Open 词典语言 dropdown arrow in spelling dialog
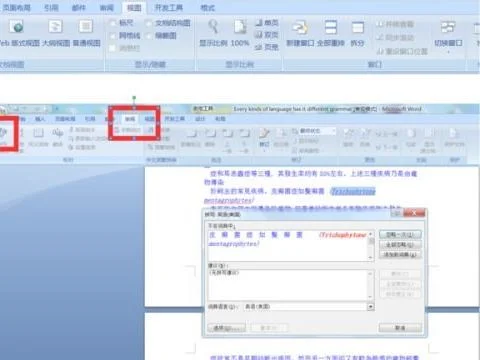 pos(371,307)
